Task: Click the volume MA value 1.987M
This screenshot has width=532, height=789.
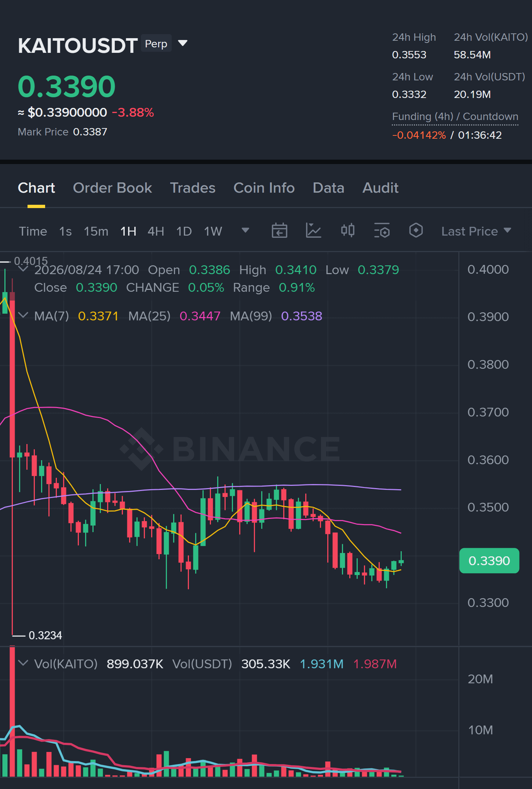Action: click(x=375, y=664)
